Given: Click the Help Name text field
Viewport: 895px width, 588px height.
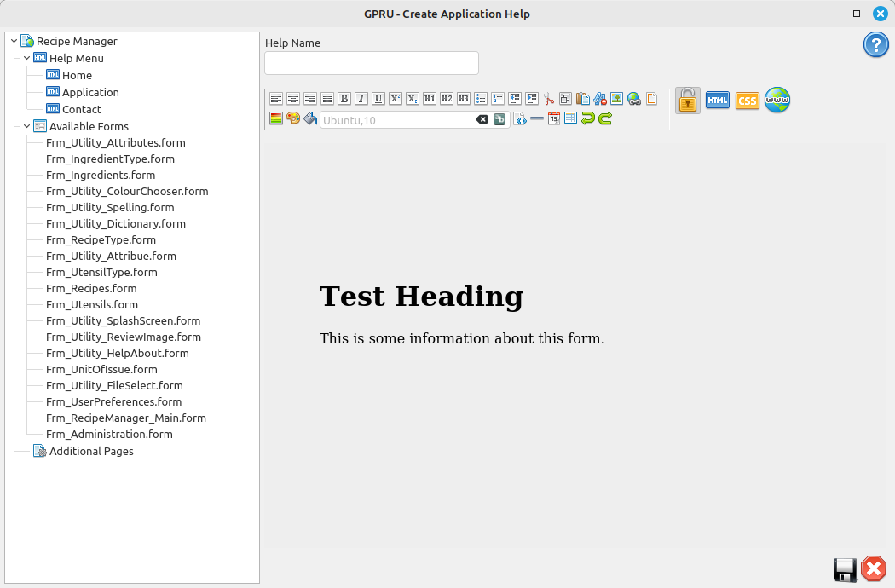Looking at the screenshot, I should tap(372, 63).
